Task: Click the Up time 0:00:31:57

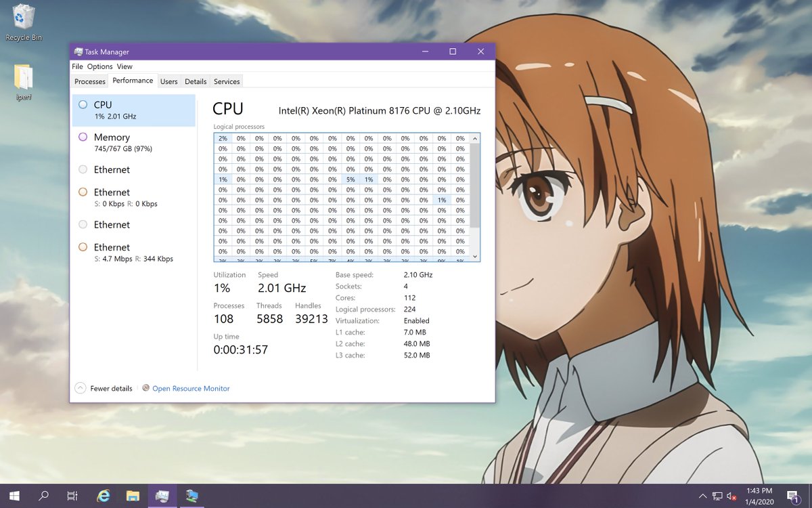Action: pos(241,350)
